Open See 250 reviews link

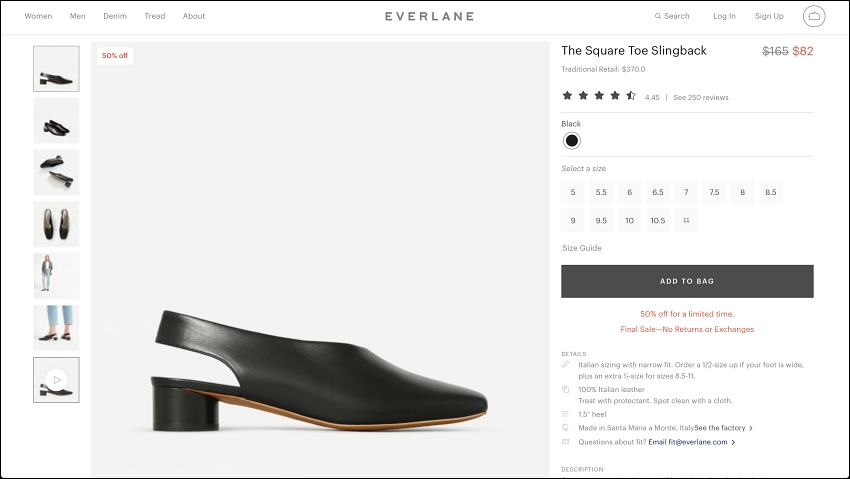pos(700,98)
